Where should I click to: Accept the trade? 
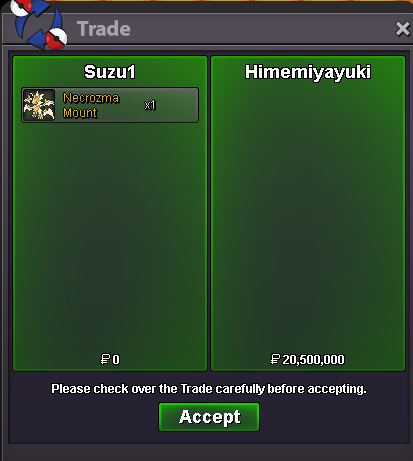[x=209, y=417]
